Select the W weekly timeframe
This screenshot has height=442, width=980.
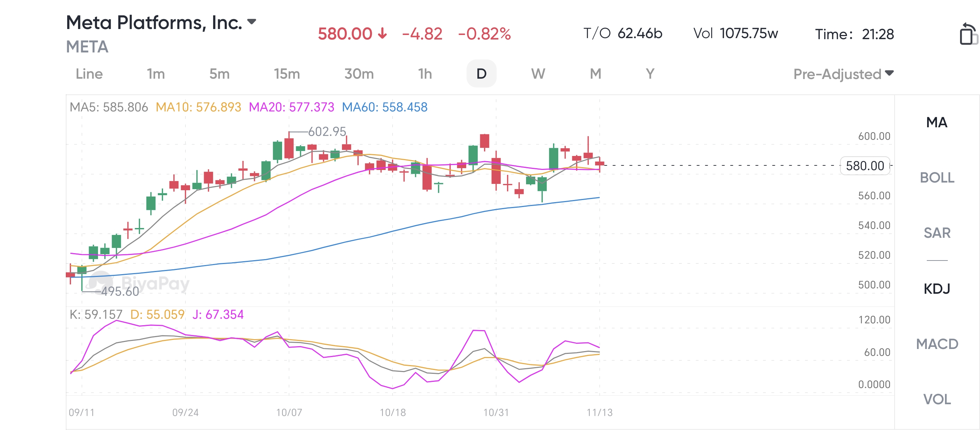pos(538,74)
